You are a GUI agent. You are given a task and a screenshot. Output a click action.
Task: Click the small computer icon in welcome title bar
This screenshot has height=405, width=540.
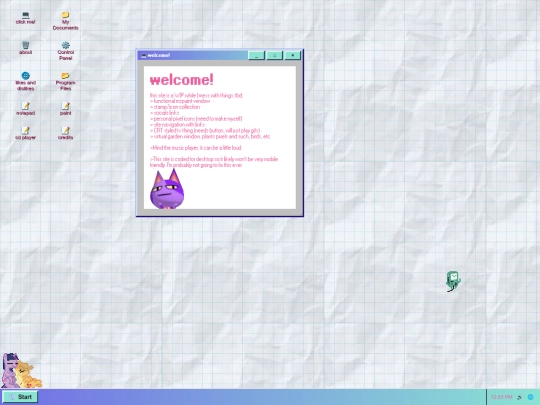[144, 55]
